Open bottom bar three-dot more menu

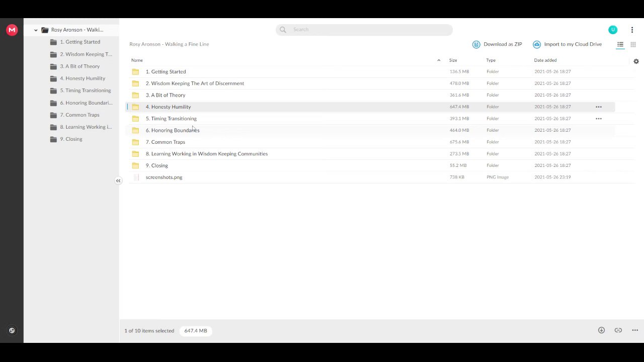pos(635,330)
